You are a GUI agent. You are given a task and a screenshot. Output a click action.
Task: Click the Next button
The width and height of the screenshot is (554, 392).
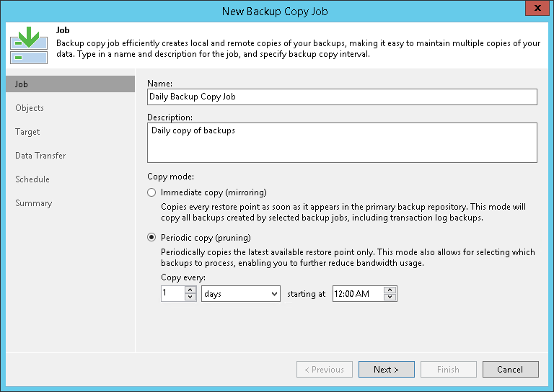click(x=386, y=370)
